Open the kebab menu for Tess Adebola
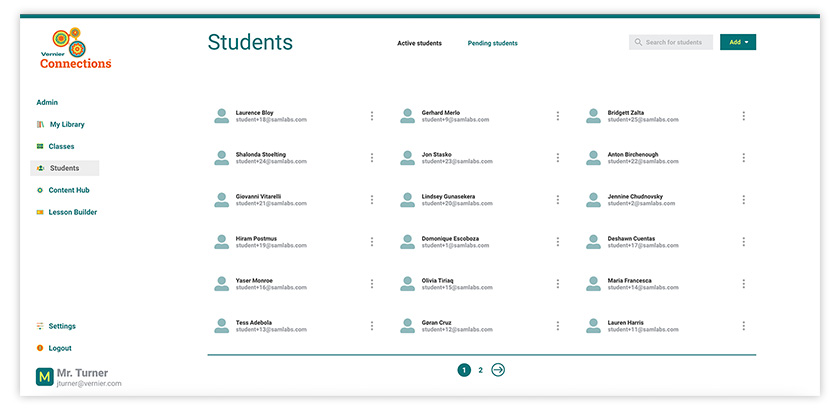This screenshot has width=840, height=410. tap(372, 326)
